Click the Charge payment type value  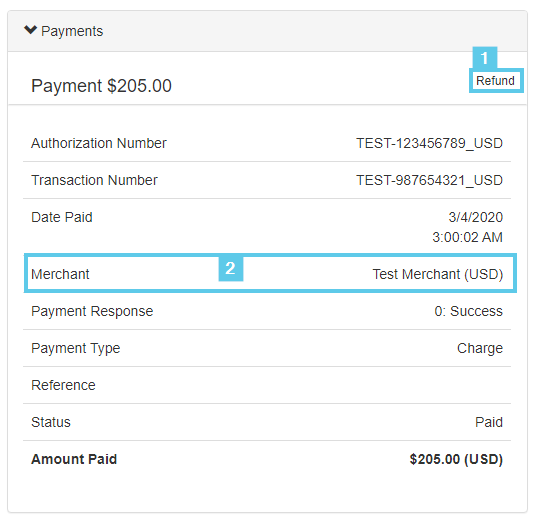(480, 348)
